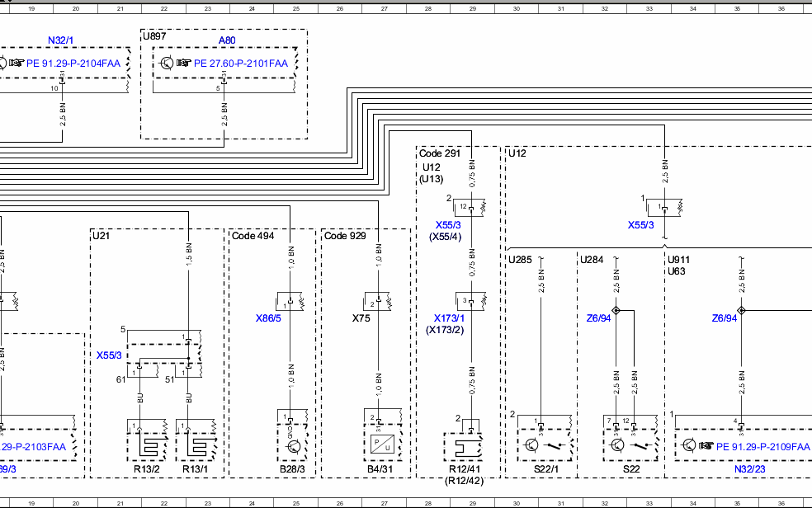
Task: Select the transistor symbol above N32/23
Action: point(689,445)
